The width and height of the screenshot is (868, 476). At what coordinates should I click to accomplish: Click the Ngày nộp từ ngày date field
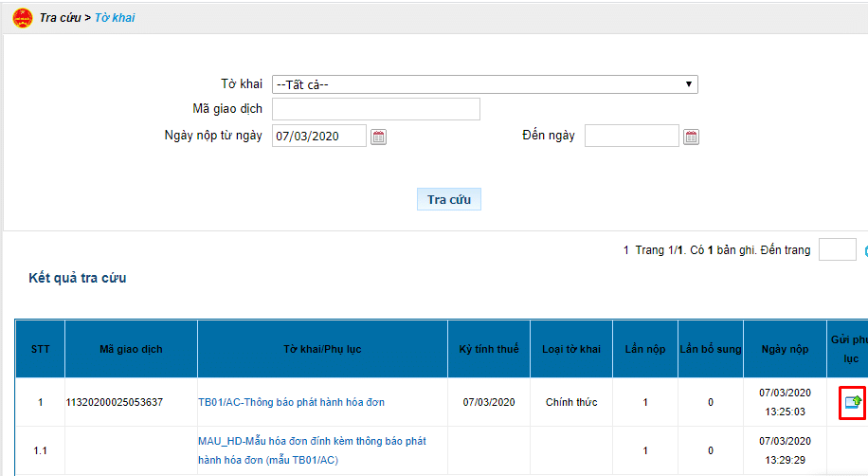[318, 137]
